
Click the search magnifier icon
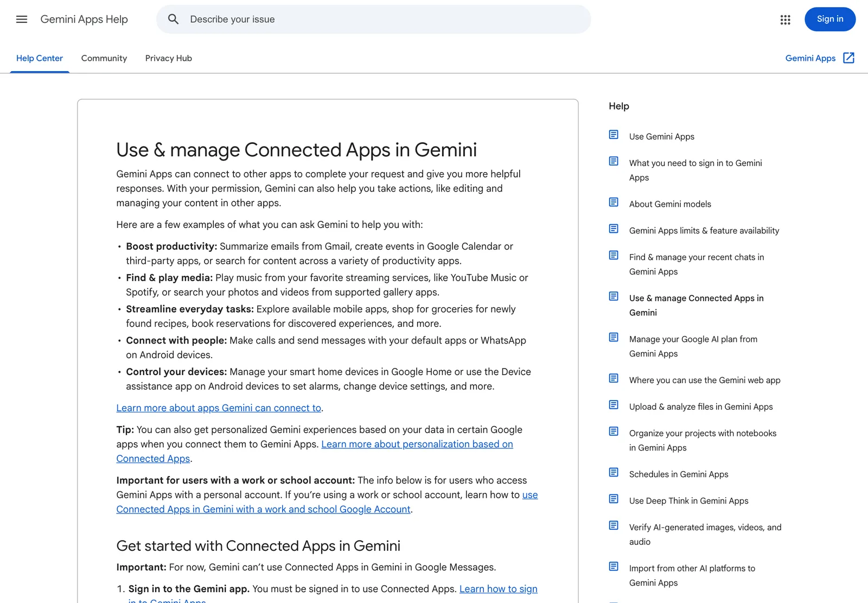pos(173,20)
